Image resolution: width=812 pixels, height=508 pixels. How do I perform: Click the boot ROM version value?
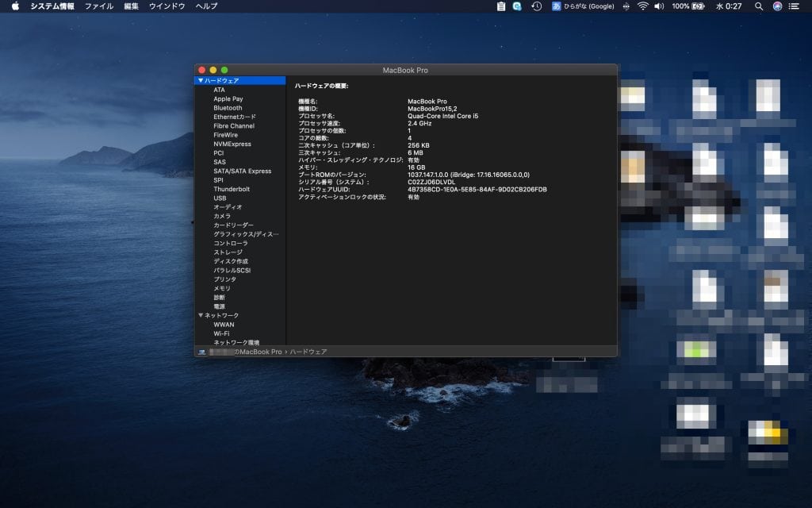pyautogui.click(x=469, y=175)
